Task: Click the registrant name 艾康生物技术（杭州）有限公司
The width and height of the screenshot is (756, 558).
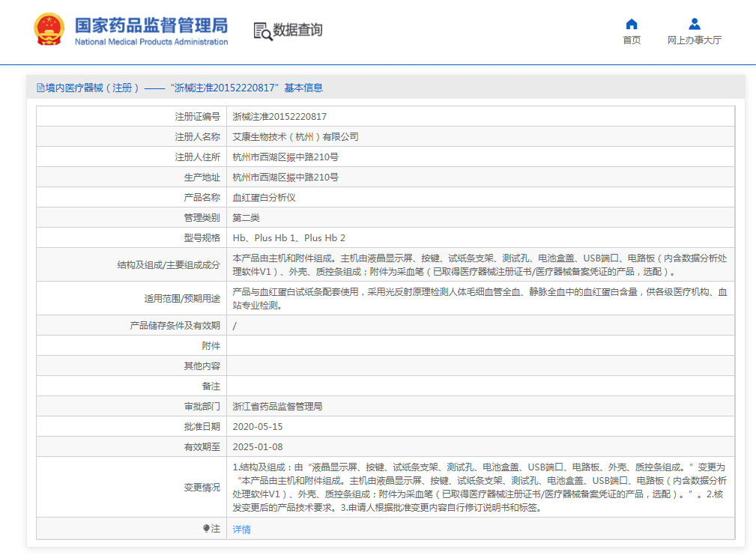Action: pyautogui.click(x=295, y=137)
